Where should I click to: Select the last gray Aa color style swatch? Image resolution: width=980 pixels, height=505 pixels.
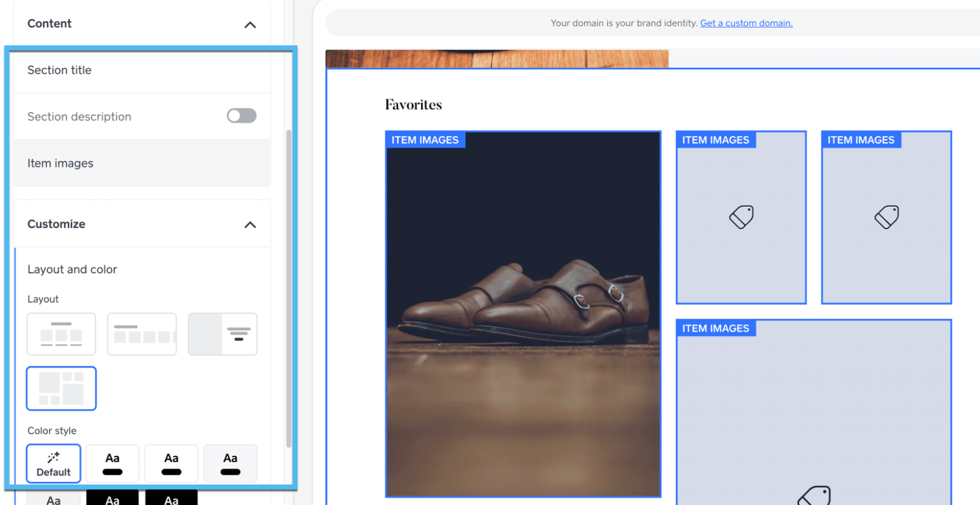pos(230,463)
